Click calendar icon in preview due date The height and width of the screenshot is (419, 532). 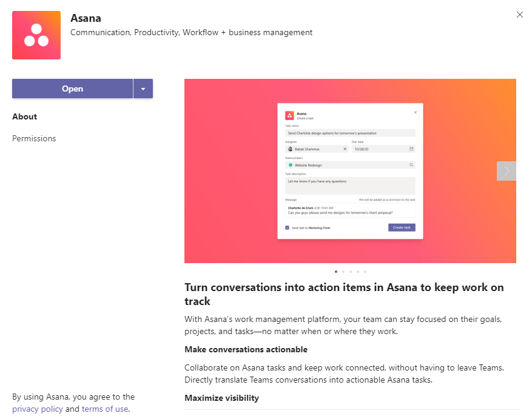(411, 149)
